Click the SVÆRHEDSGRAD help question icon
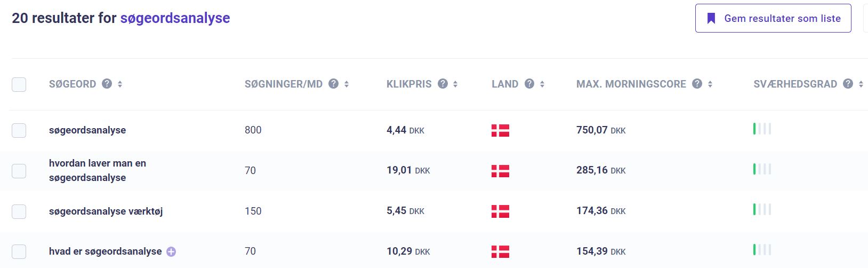Screen dimensions: 868x268 [848, 84]
